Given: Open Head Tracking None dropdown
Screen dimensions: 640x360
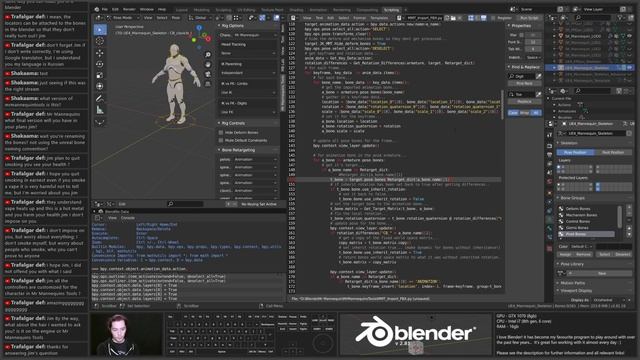Looking at the screenshot, I should pos(249,53).
